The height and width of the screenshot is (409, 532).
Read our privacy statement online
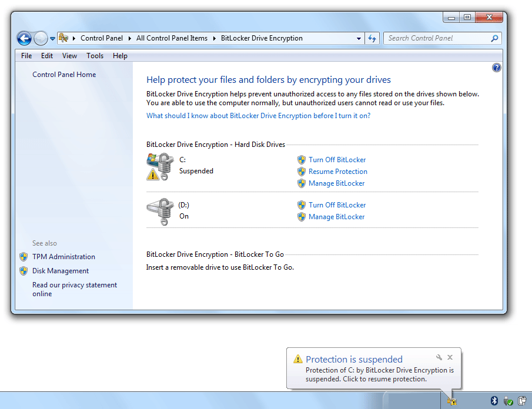(x=75, y=289)
